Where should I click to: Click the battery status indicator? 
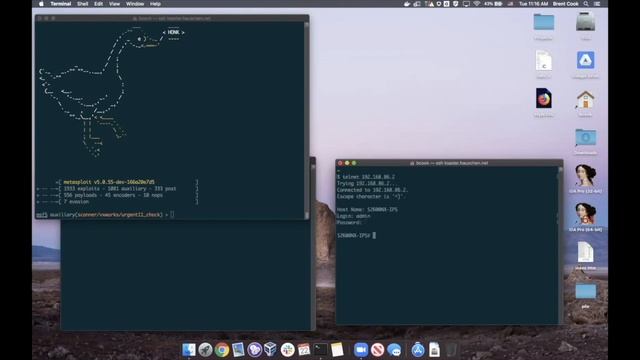click(493, 4)
